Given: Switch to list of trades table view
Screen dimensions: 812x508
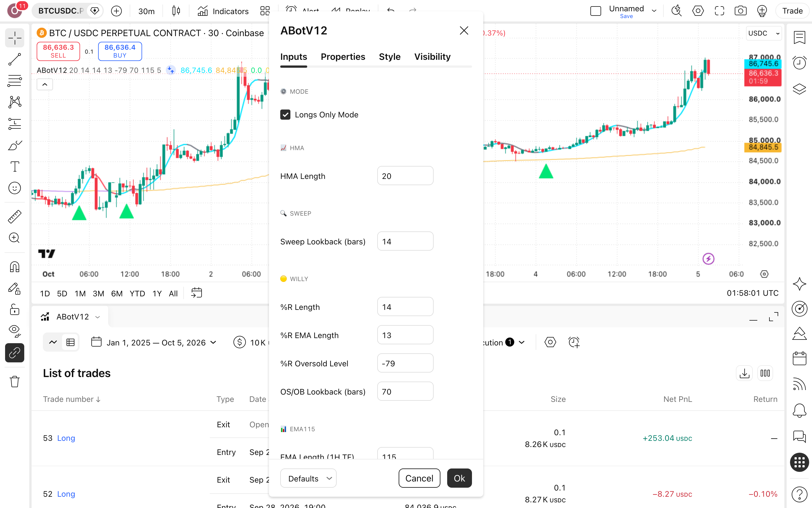Looking at the screenshot, I should pos(70,342).
